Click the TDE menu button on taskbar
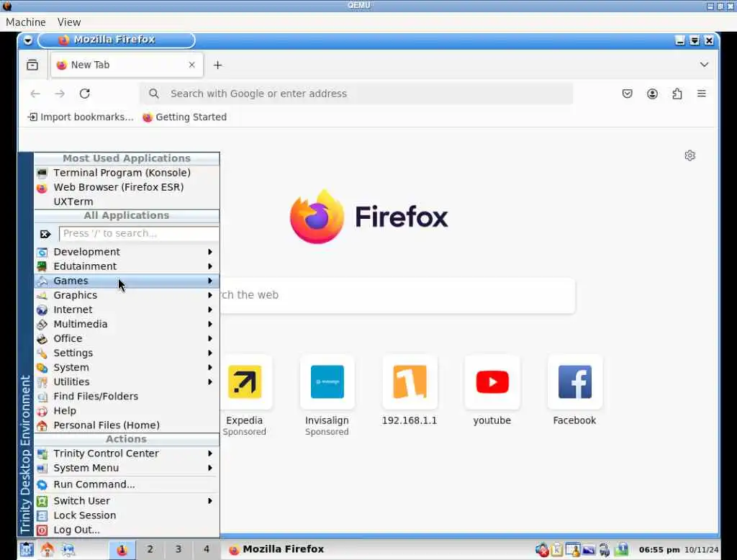 27,549
